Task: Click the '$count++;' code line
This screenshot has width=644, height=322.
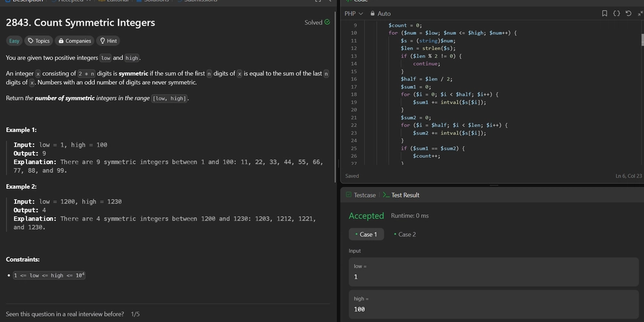Action: 427,156
